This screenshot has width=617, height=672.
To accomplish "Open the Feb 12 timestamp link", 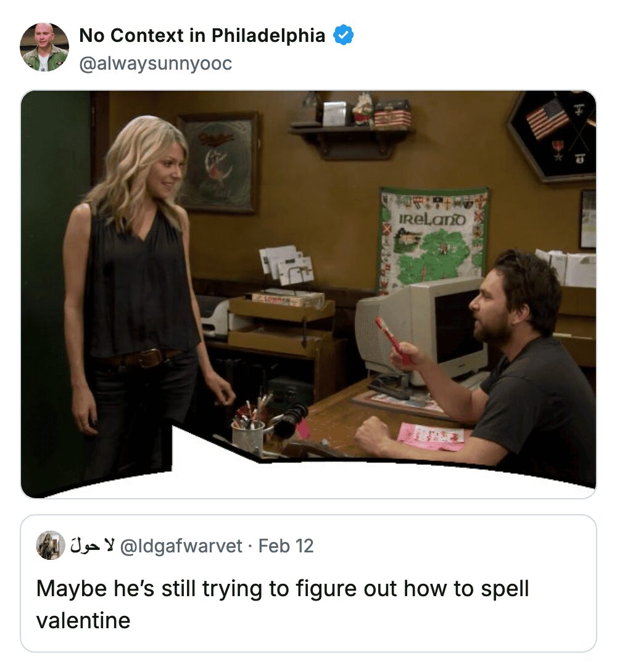I will pyautogui.click(x=286, y=546).
